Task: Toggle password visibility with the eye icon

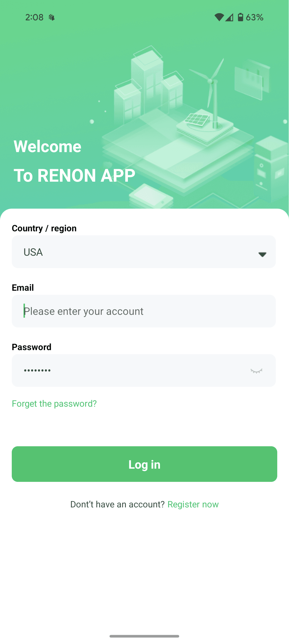Action: pyautogui.click(x=257, y=371)
